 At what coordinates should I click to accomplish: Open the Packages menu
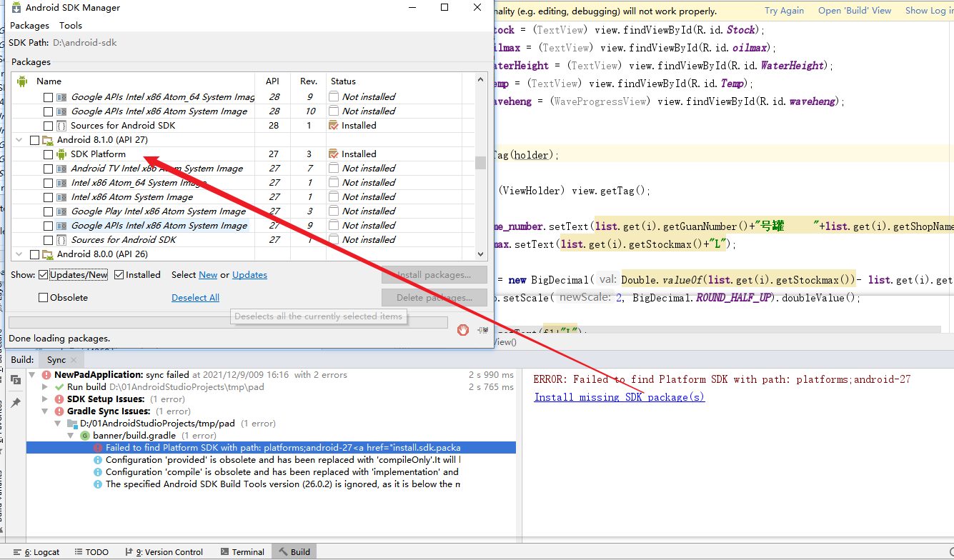coord(29,26)
